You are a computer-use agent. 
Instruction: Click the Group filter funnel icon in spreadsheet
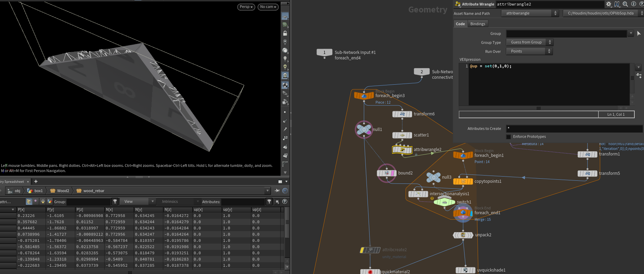click(115, 201)
